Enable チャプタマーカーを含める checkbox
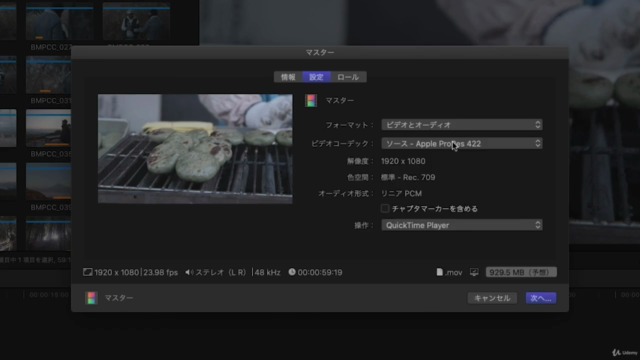Viewport: 640px width, 360px height. (x=385, y=209)
